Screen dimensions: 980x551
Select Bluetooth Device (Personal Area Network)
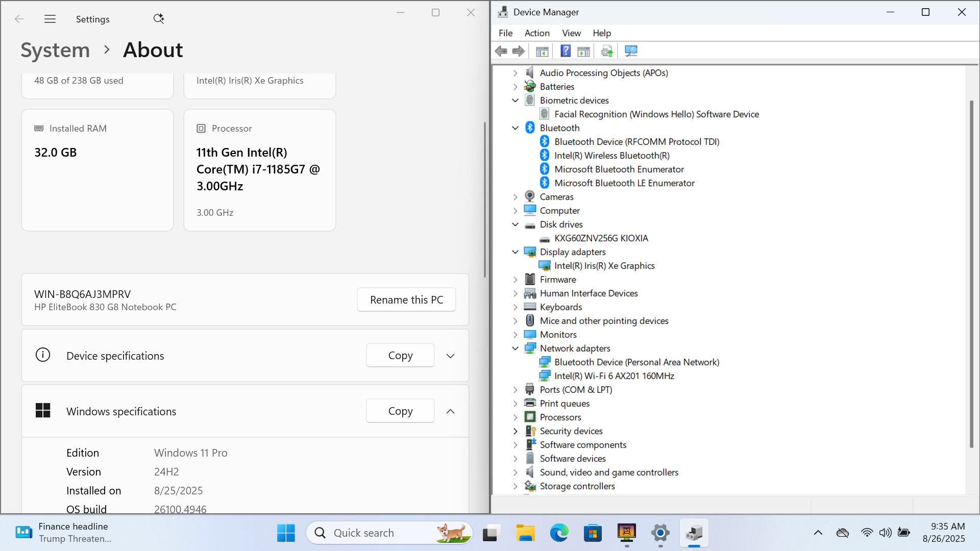636,362
